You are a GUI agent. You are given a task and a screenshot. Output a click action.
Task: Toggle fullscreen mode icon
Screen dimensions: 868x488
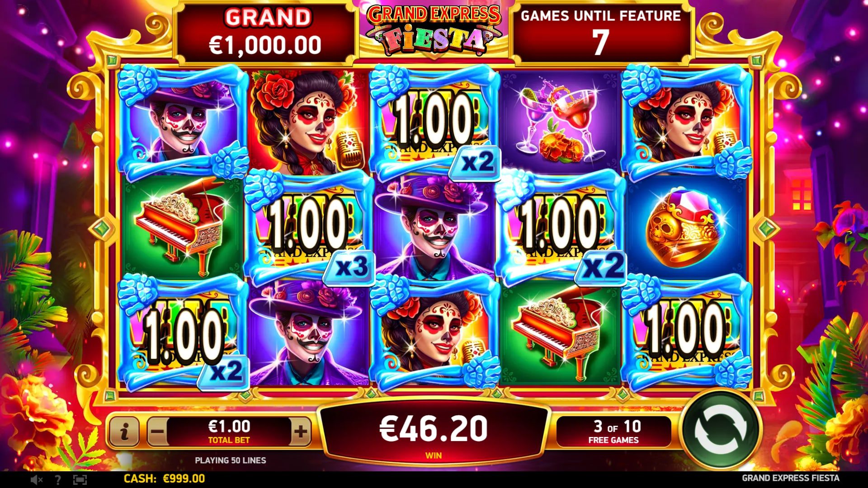pyautogui.click(x=80, y=479)
